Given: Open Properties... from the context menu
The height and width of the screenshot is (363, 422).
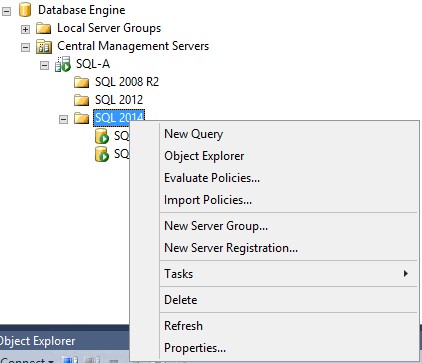Looking at the screenshot, I should pos(195,348).
